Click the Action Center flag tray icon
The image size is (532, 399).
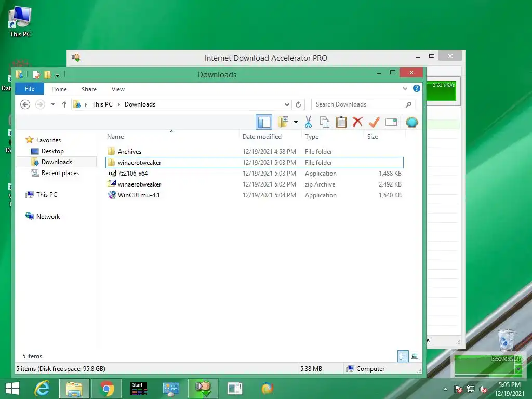pyautogui.click(x=458, y=389)
